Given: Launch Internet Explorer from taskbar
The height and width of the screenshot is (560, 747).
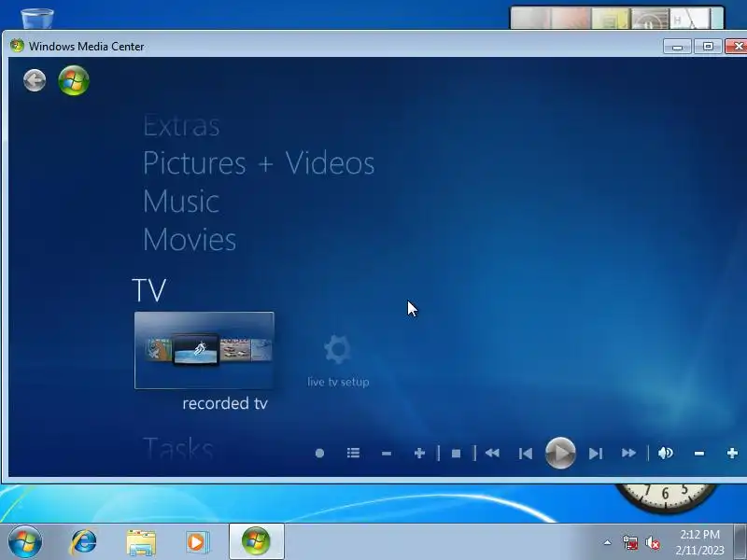Looking at the screenshot, I should click(83, 542).
